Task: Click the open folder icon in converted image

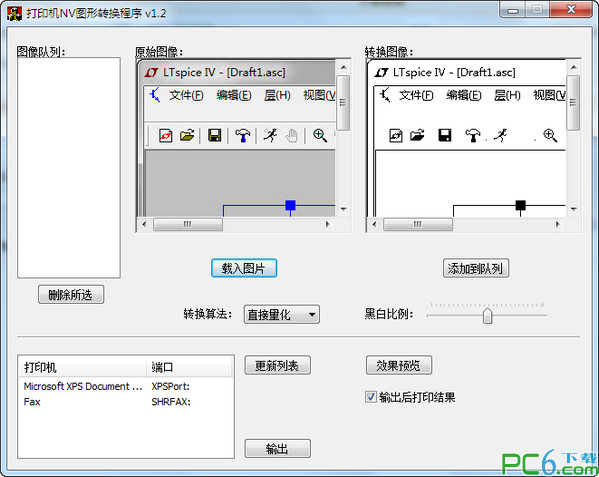Action: tap(417, 135)
